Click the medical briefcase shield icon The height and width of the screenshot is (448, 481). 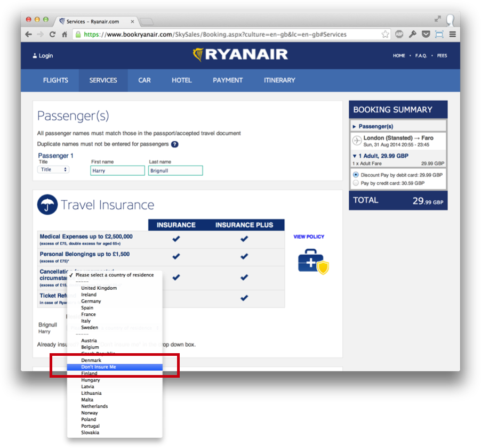(x=313, y=261)
